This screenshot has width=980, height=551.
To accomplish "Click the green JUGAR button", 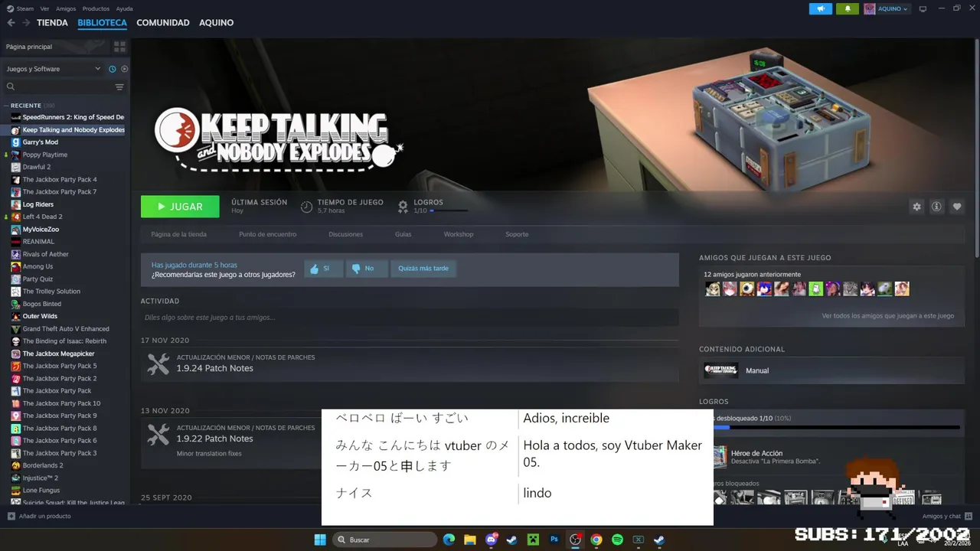I will click(x=180, y=207).
